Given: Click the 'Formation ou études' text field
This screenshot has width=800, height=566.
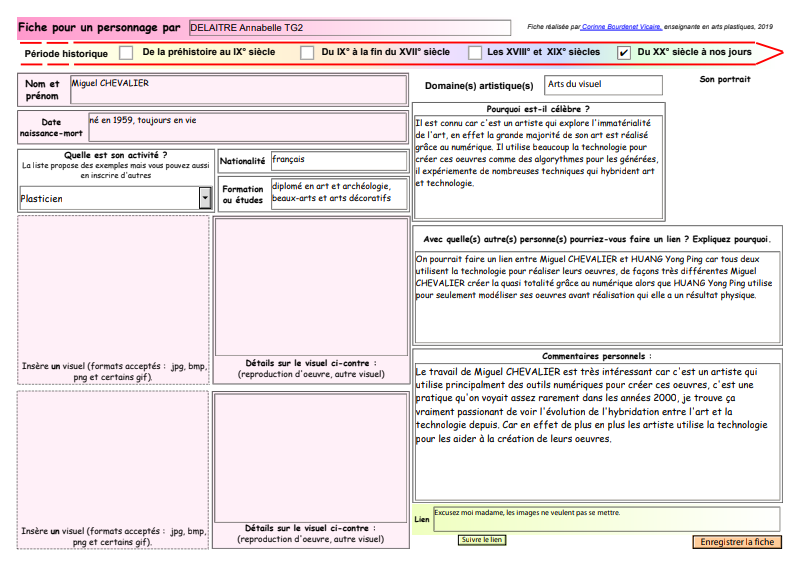Looking at the screenshot, I should pyautogui.click(x=338, y=194).
